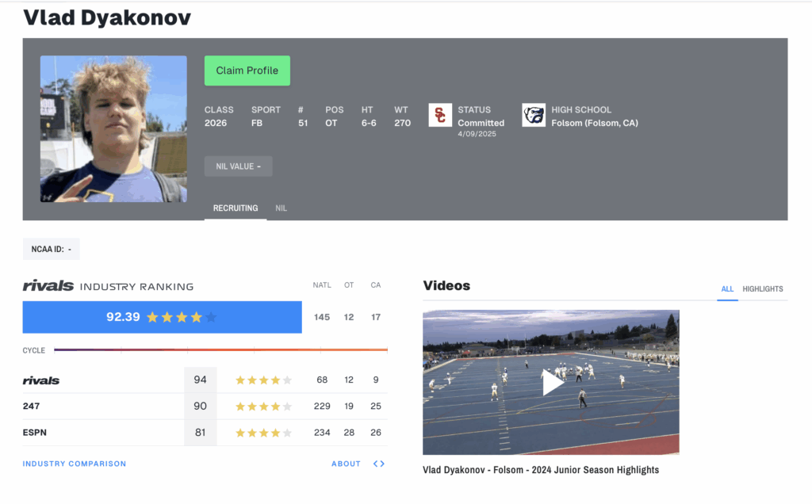
Task: Click the USC Trojans logo icon
Action: click(x=440, y=115)
